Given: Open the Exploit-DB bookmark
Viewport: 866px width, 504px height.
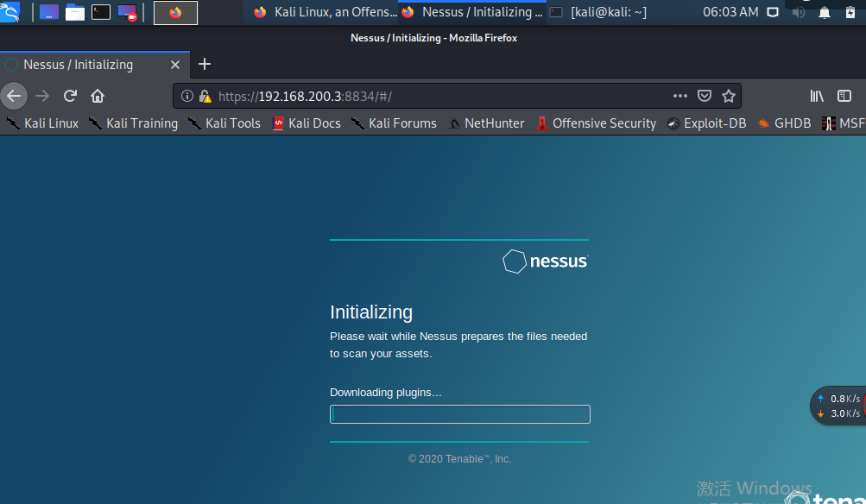Looking at the screenshot, I should point(706,123).
